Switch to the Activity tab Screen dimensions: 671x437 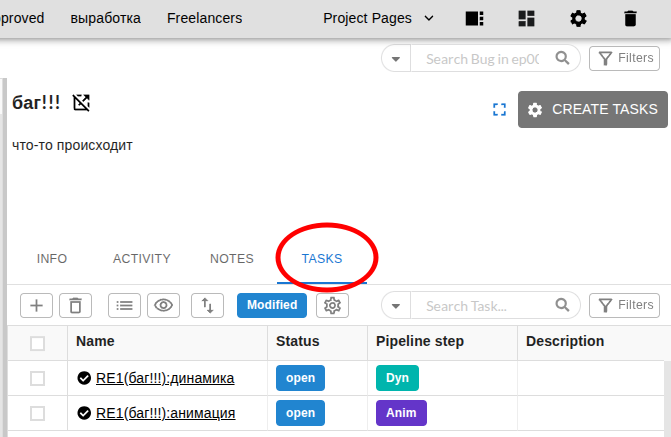click(141, 259)
